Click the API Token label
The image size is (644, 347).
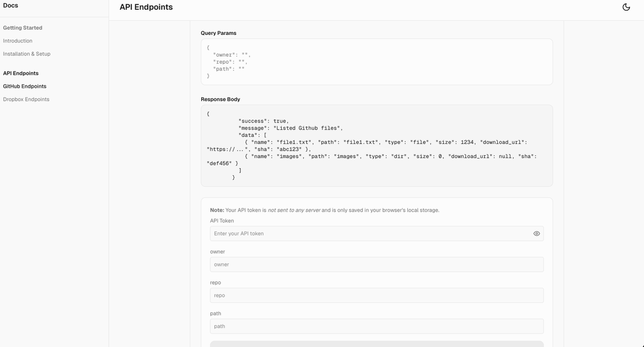point(222,221)
